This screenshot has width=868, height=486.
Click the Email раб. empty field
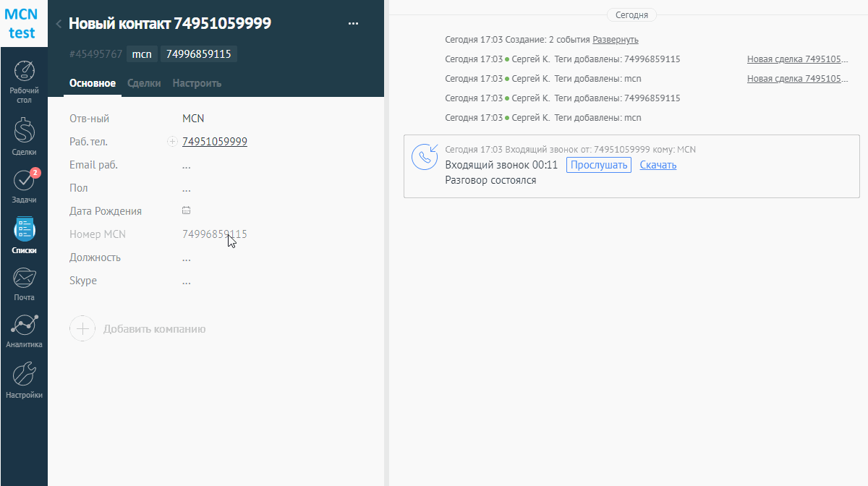click(187, 165)
